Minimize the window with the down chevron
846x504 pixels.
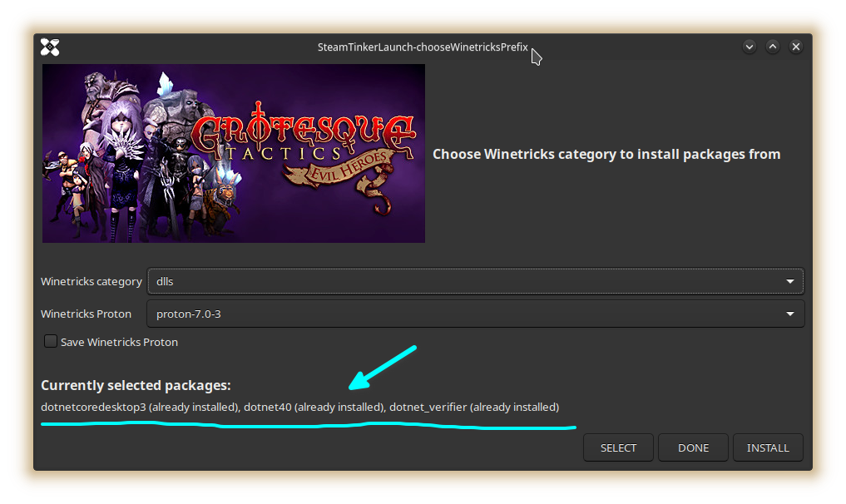coord(750,47)
